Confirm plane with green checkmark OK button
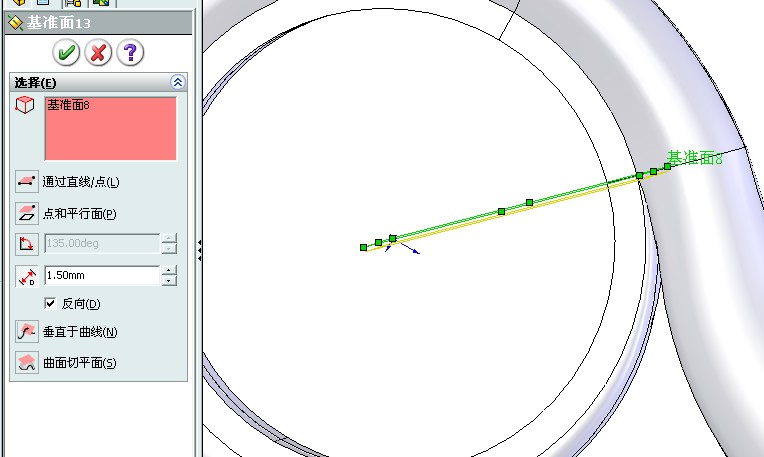The width and height of the screenshot is (764, 457). [66, 52]
